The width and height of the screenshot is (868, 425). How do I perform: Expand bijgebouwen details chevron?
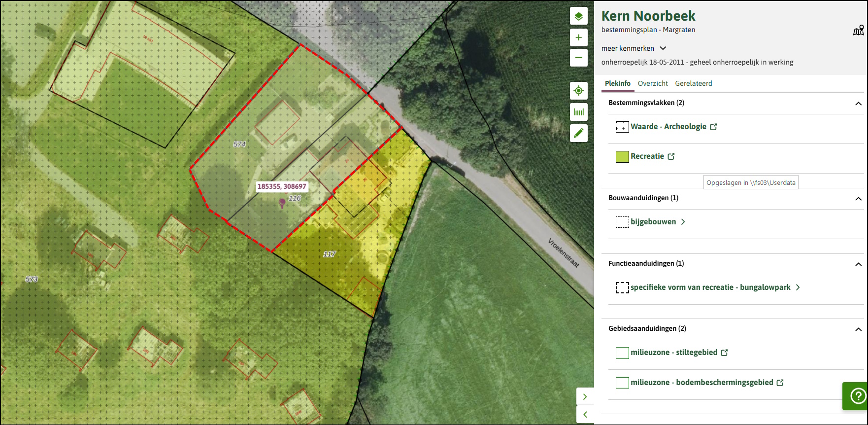tap(683, 222)
